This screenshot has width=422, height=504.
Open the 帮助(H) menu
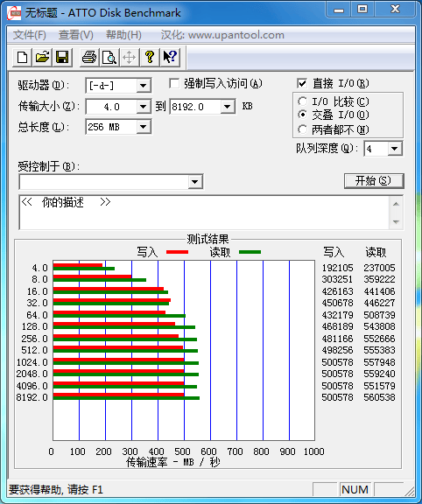click(123, 35)
